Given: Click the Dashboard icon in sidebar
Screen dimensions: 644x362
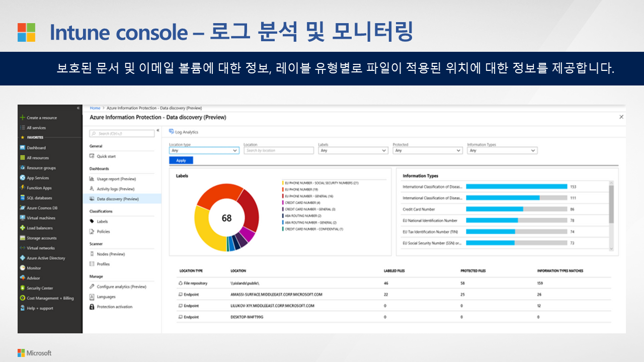Looking at the screenshot, I should point(22,148).
